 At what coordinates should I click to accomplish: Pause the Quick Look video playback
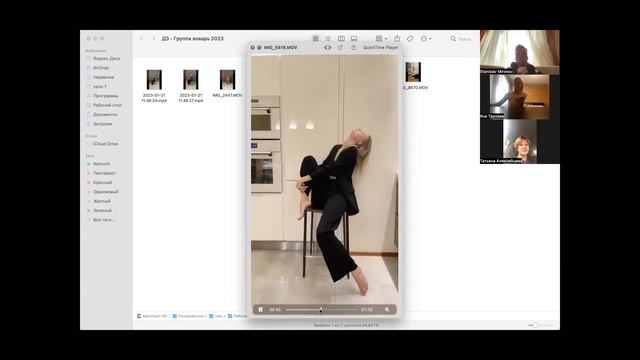(260, 309)
